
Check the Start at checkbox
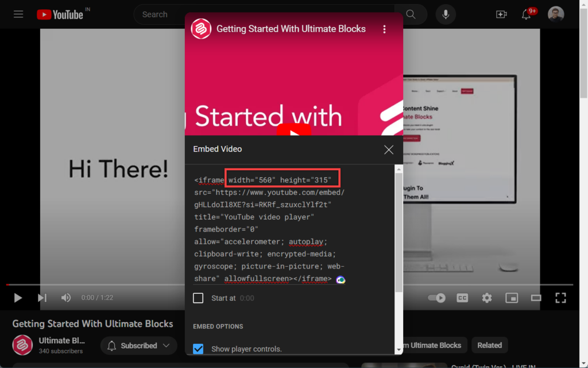pyautogui.click(x=198, y=298)
